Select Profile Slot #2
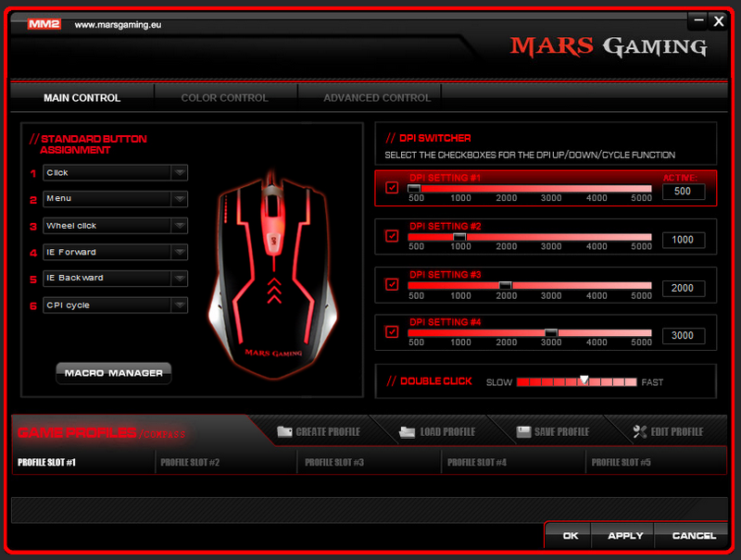The height and width of the screenshot is (560, 741). coord(226,462)
